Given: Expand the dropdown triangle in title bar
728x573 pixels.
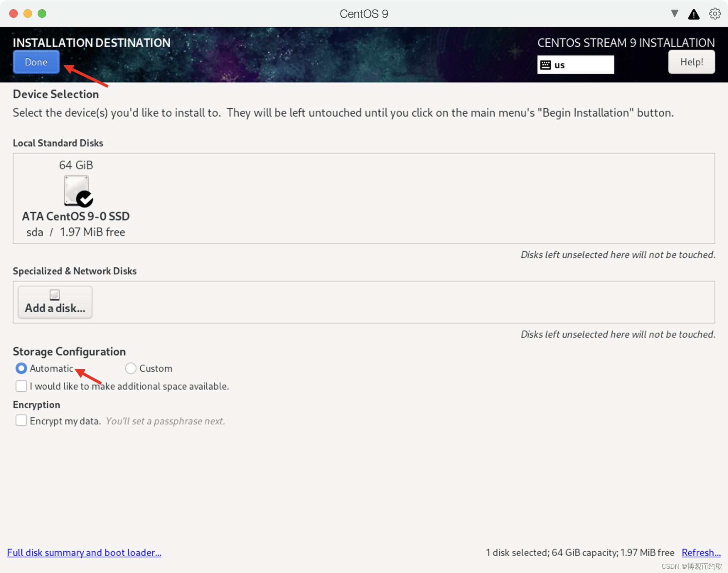Looking at the screenshot, I should (x=674, y=14).
